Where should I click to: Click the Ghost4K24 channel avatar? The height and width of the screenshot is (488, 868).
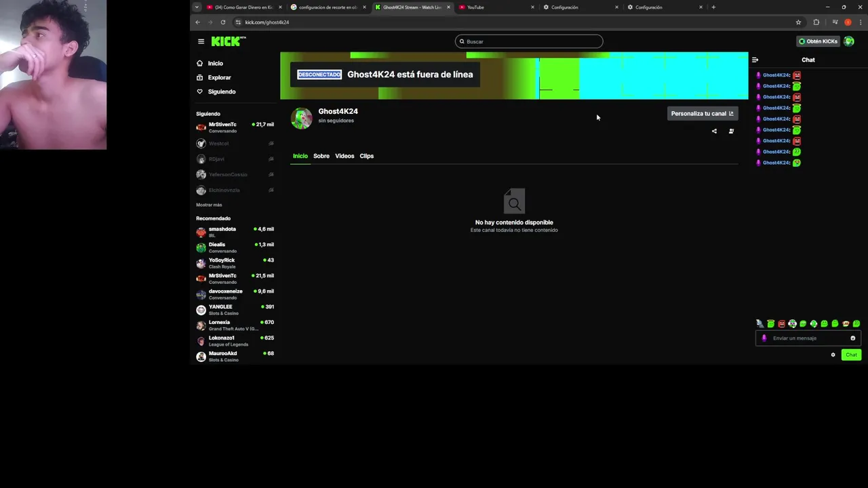(302, 118)
